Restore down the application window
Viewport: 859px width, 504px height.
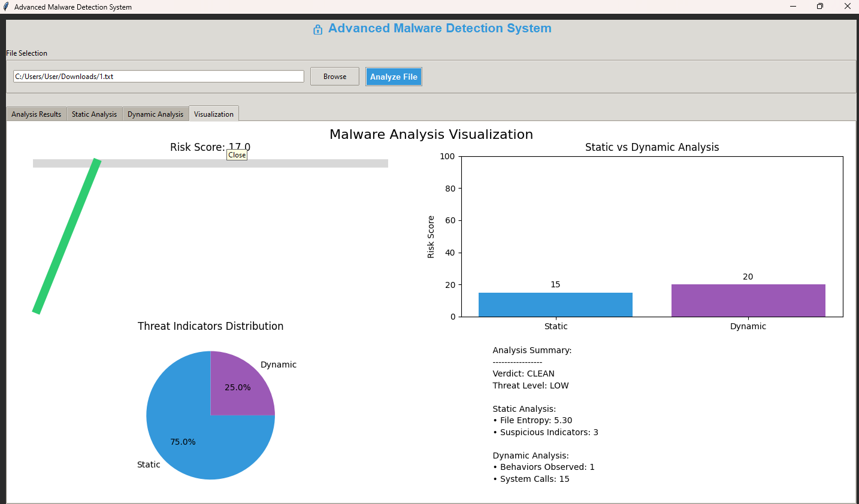click(x=820, y=7)
